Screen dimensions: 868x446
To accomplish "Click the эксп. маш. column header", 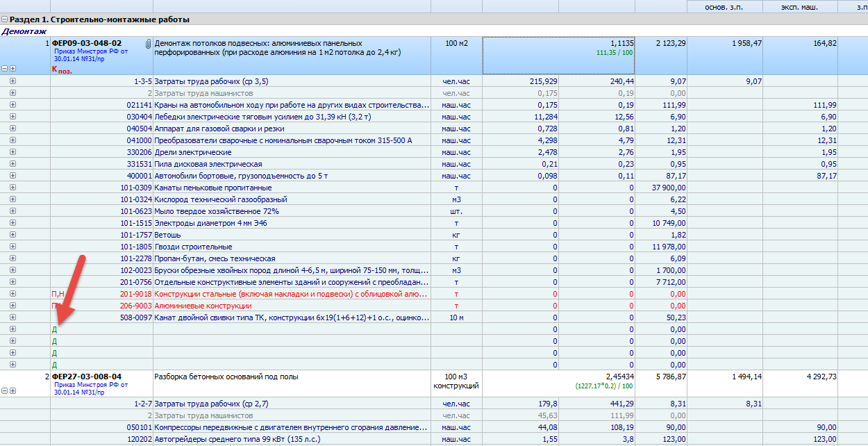I will (x=799, y=7).
